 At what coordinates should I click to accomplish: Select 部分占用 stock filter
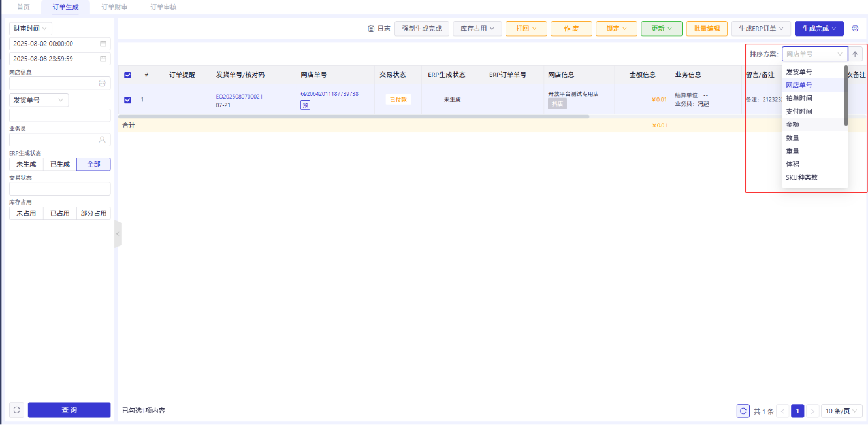(x=93, y=213)
